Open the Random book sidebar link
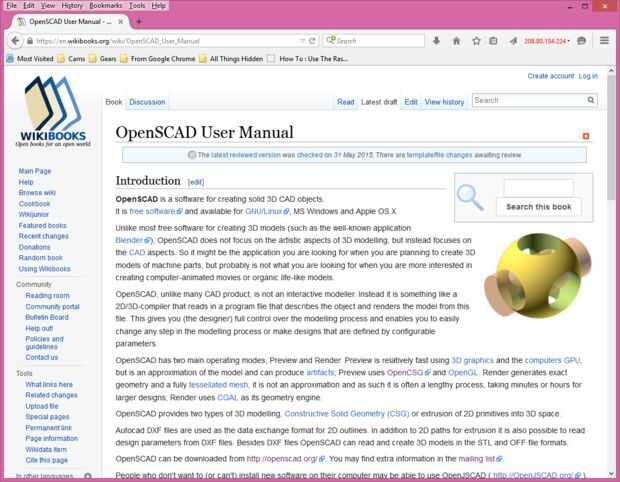This screenshot has width=620, height=482. pos(40,258)
